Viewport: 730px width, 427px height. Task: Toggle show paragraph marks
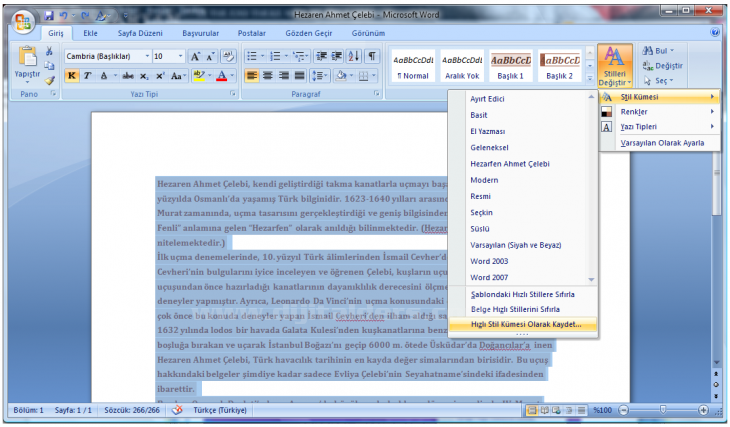(372, 56)
